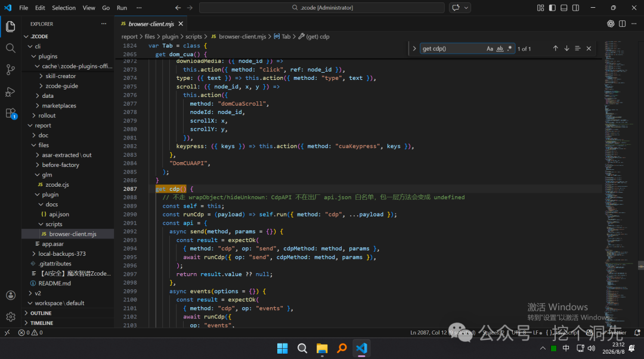Close the find widget
The image size is (644, 359).
click(589, 48)
